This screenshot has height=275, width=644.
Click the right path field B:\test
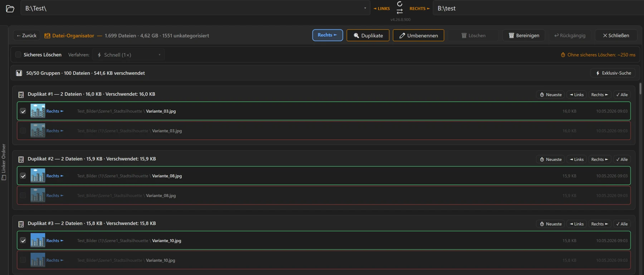(x=538, y=8)
